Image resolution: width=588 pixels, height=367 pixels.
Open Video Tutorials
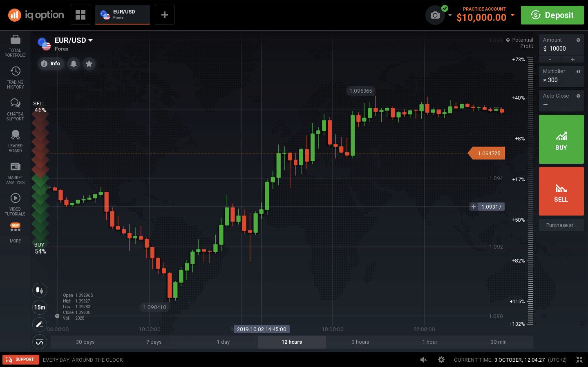[15, 205]
